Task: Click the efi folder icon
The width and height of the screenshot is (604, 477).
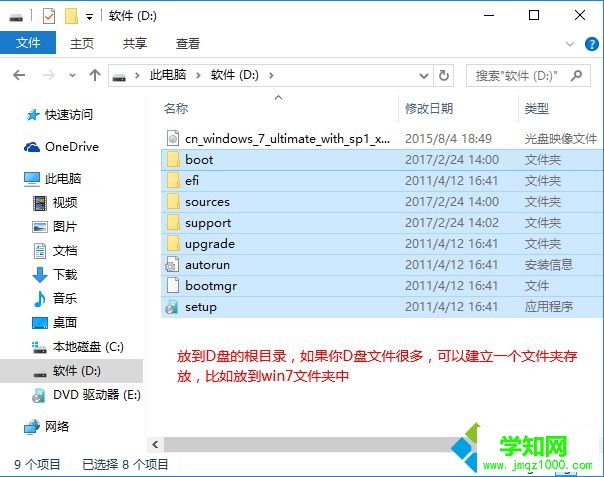Action: tap(173, 181)
